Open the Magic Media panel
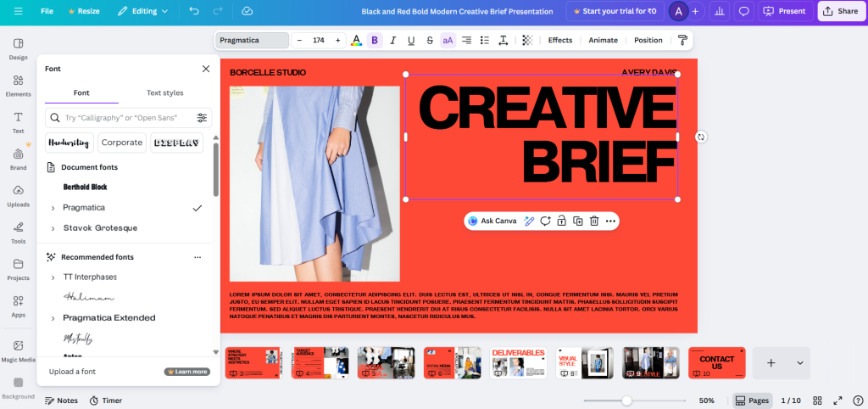 19,351
